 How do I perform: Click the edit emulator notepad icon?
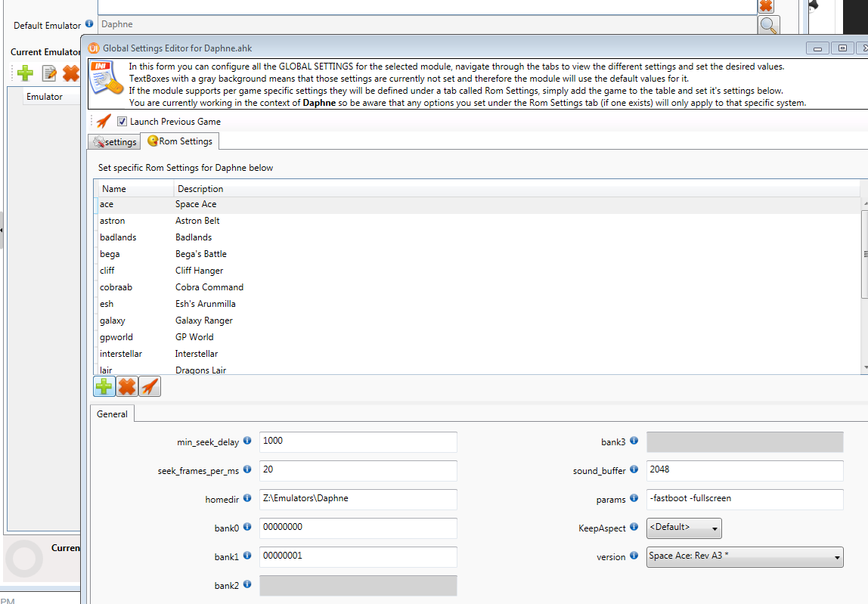(49, 73)
